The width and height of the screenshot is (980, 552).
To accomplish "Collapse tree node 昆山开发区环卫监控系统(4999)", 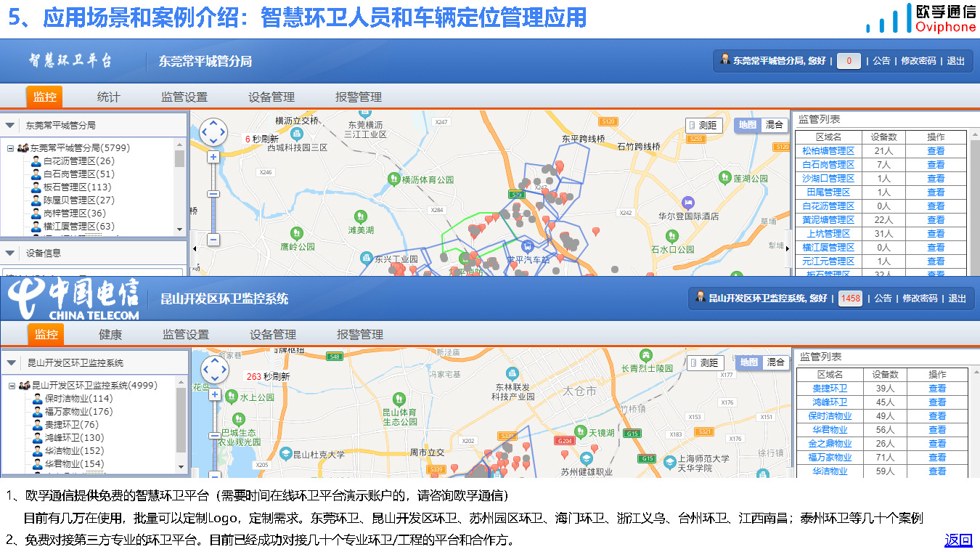I will (12, 386).
